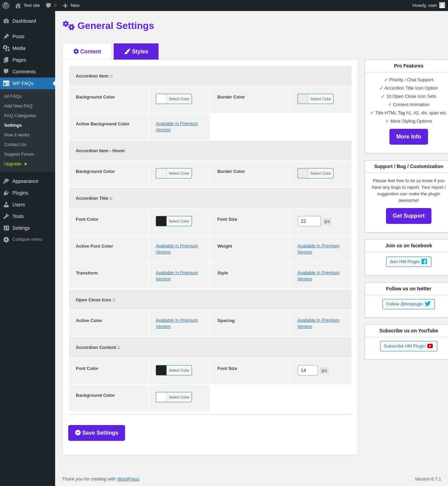
Task: Open Active Color Available In Premium link
Action: tap(177, 323)
